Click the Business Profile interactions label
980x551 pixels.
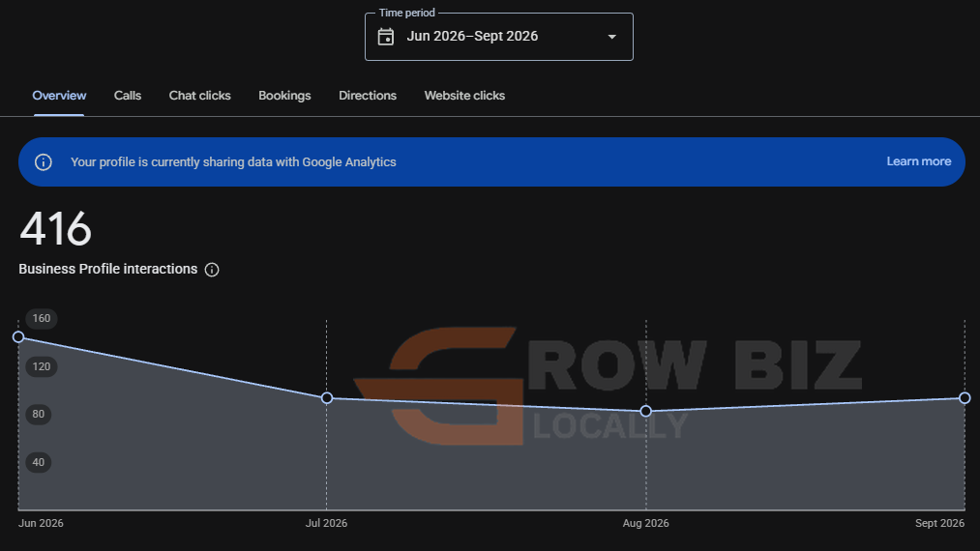(108, 270)
